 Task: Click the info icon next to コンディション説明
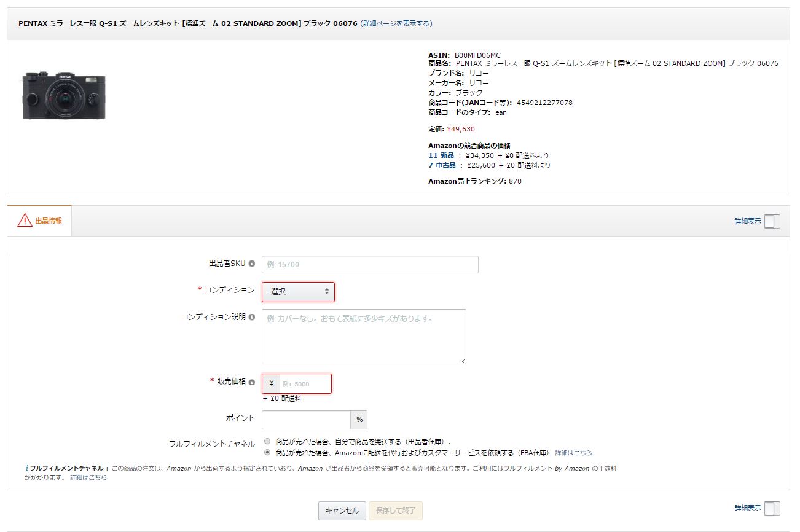(x=252, y=318)
